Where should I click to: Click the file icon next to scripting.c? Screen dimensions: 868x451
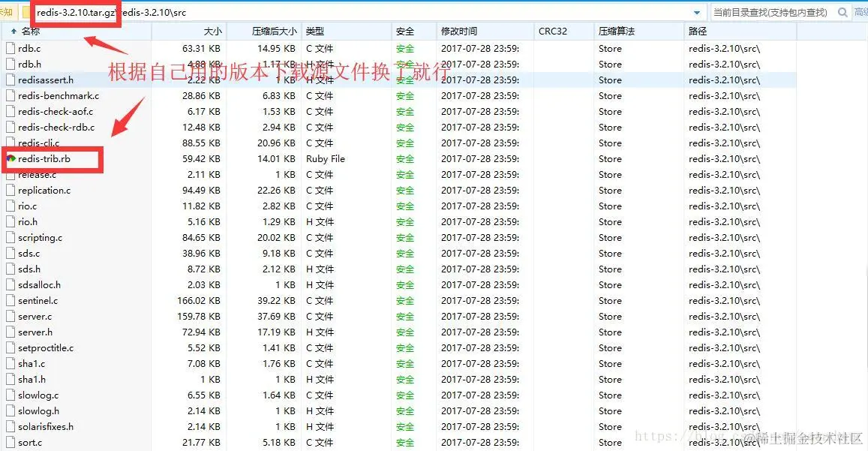coord(10,237)
